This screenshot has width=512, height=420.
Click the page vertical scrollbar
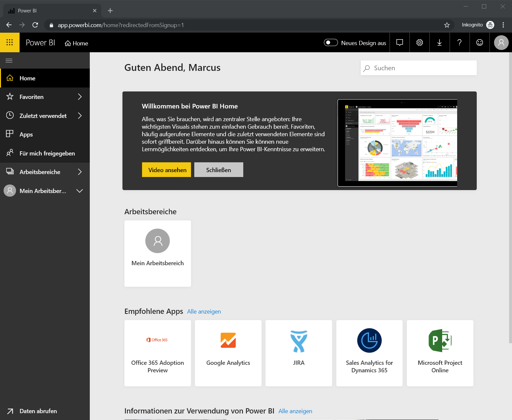510,198
